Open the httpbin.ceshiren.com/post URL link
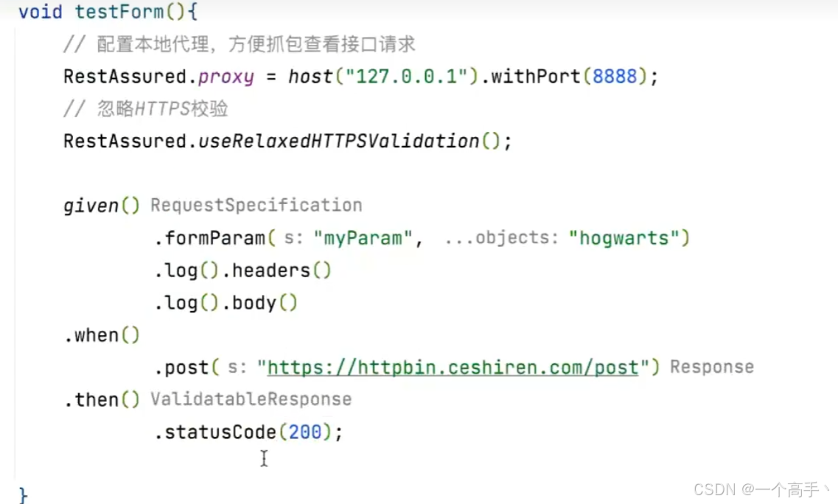This screenshot has width=838, height=504. point(453,368)
